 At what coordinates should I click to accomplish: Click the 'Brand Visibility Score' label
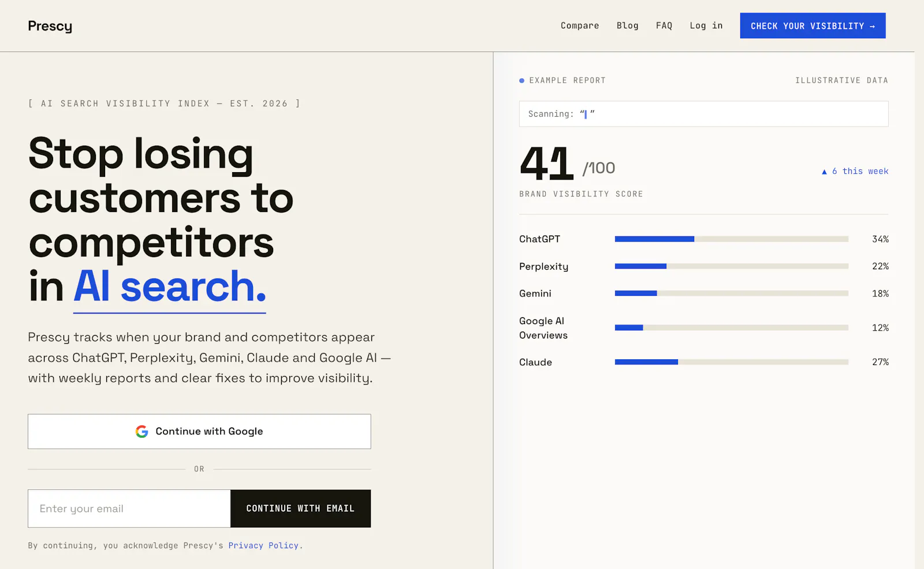click(x=581, y=194)
